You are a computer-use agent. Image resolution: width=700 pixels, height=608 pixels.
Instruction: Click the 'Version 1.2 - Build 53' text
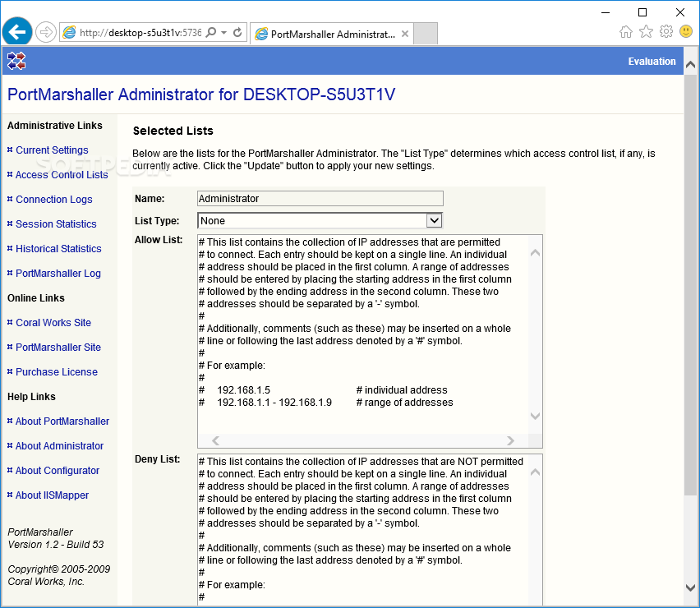(x=56, y=545)
